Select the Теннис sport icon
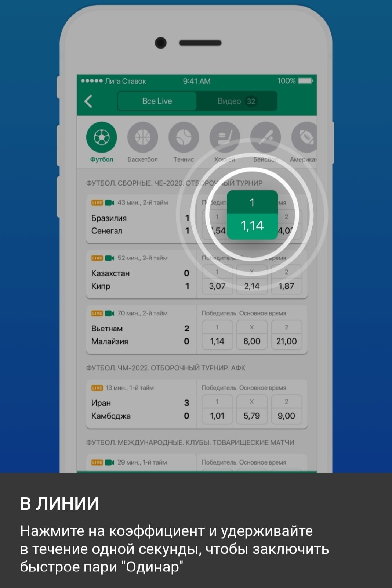This screenshot has height=588, width=392. [x=184, y=137]
